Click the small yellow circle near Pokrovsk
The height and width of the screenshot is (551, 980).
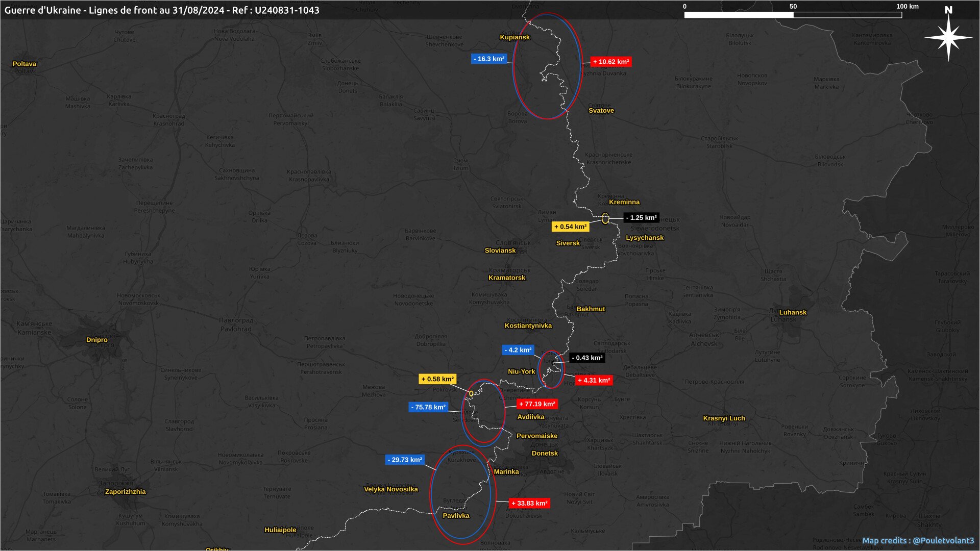coord(471,393)
